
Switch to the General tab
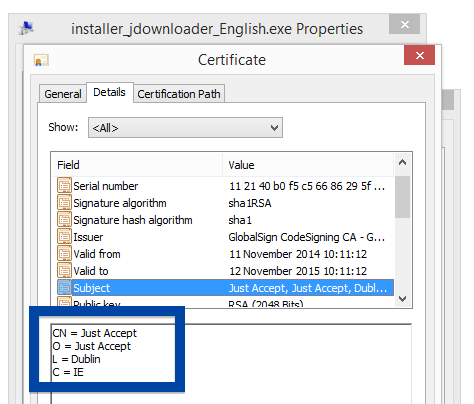pos(63,94)
